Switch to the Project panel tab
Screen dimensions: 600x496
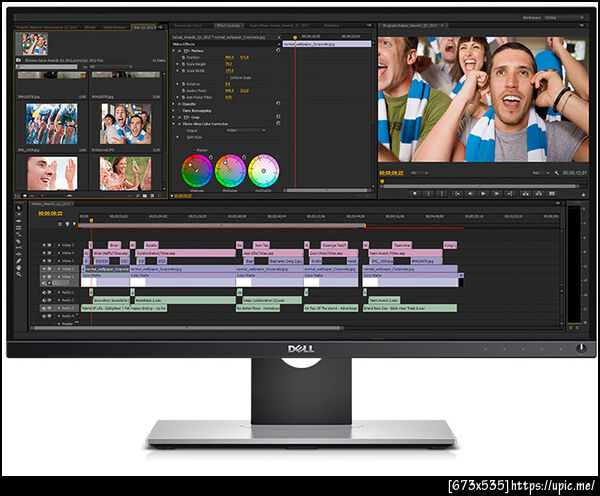[x=47, y=27]
